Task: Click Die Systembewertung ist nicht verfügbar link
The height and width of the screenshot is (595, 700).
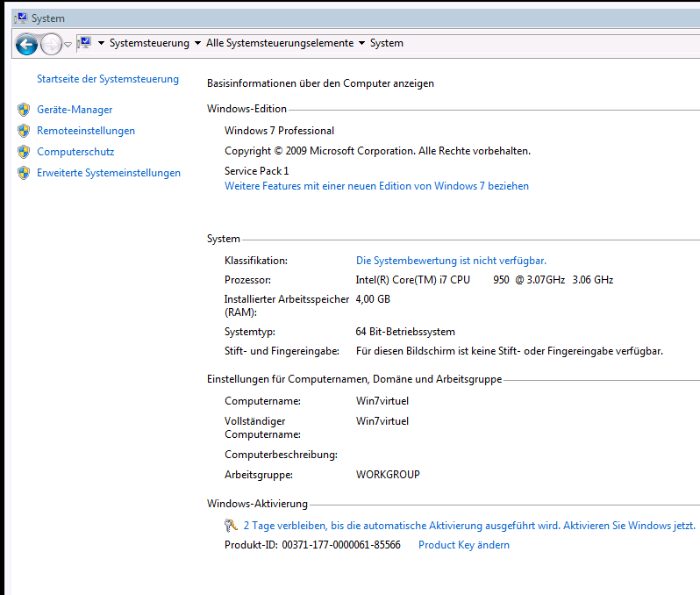Action: 451,261
